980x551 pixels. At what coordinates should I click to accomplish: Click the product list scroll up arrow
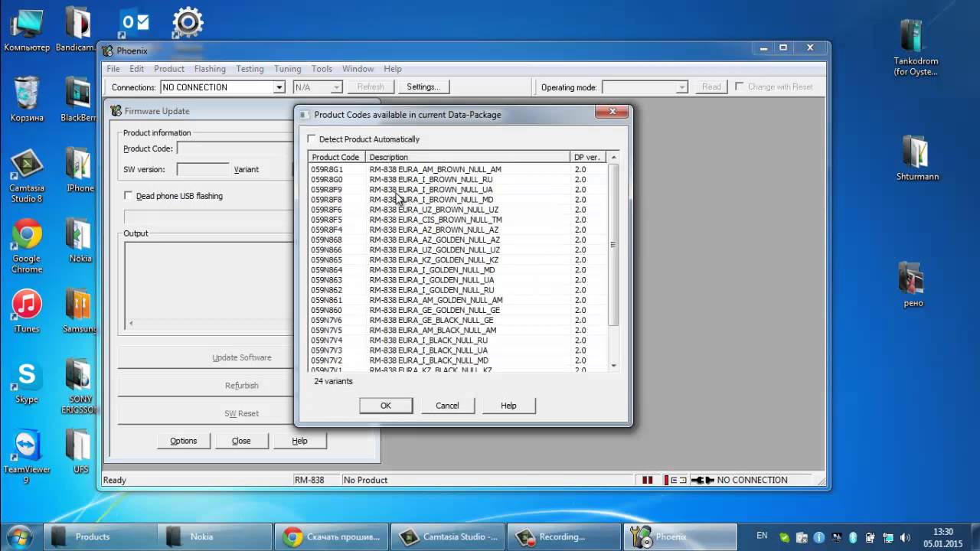pyautogui.click(x=613, y=157)
